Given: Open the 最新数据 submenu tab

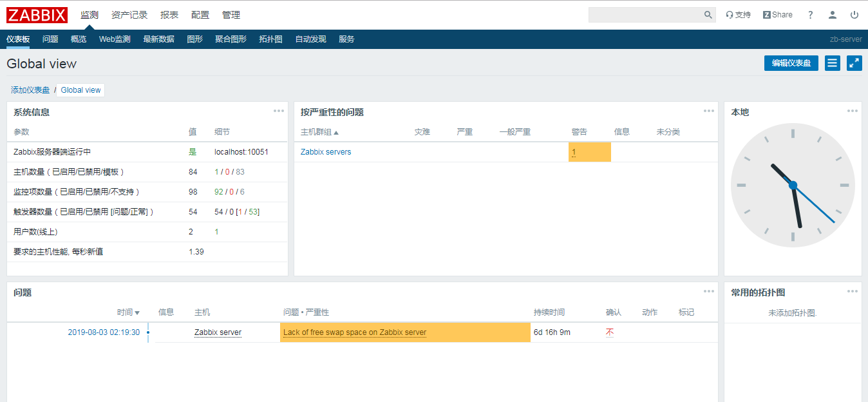Looking at the screenshot, I should (158, 39).
